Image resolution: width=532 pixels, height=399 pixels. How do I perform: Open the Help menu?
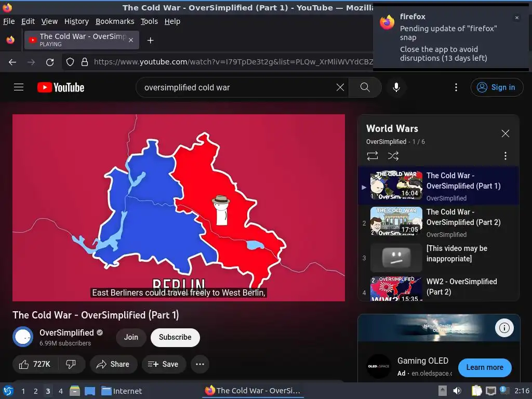point(172,21)
